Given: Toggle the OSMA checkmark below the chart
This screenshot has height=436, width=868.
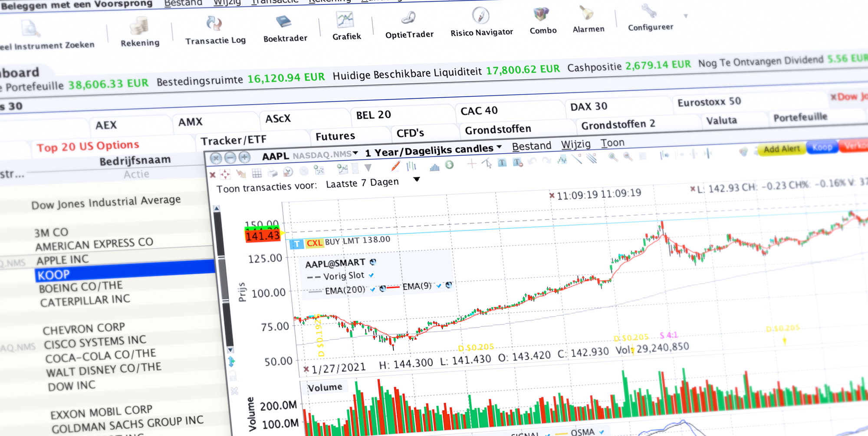Looking at the screenshot, I should [601, 432].
